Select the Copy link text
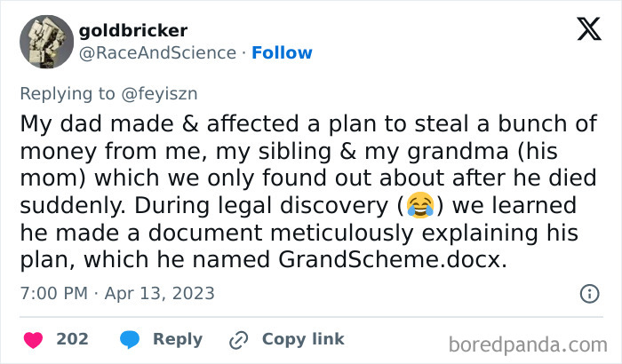 [303, 339]
